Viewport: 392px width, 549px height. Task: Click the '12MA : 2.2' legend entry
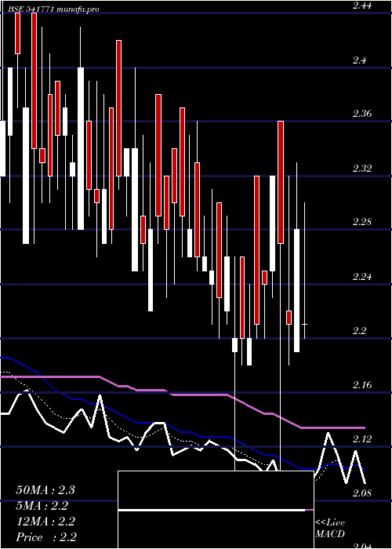click(45, 522)
